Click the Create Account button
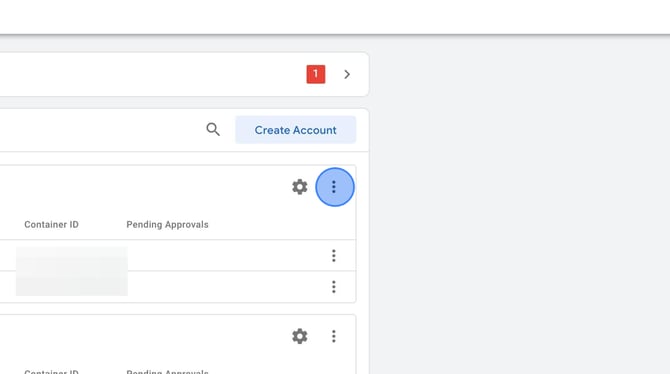Screen dimensions: 670x374 click(x=295, y=130)
